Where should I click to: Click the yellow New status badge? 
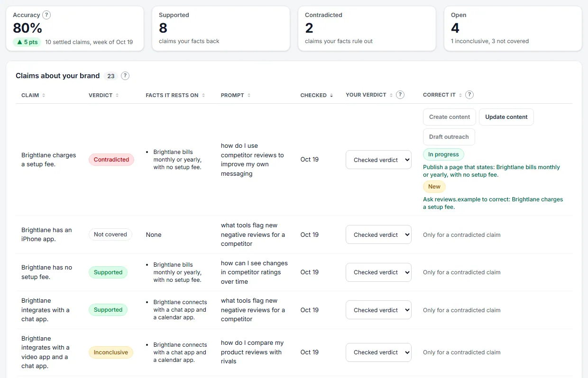434,187
